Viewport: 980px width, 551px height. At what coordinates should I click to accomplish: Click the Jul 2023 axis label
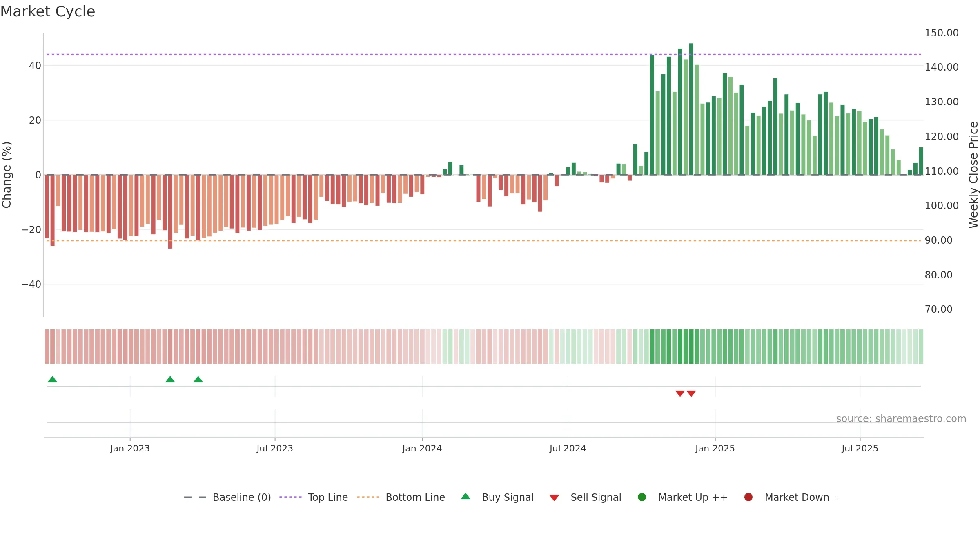click(x=275, y=449)
